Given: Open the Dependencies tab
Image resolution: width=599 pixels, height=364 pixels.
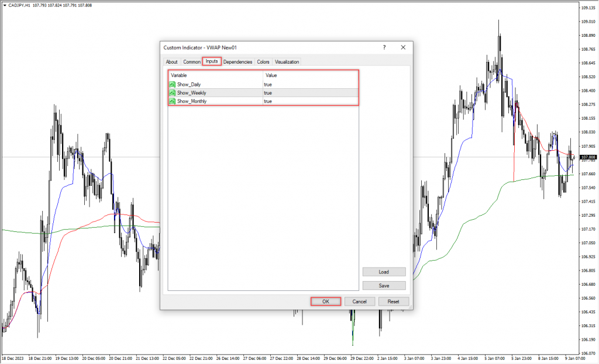Looking at the screenshot, I should pos(237,62).
